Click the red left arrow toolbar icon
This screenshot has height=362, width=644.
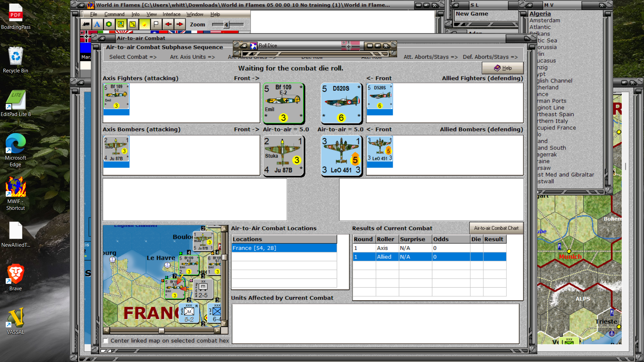tap(168, 24)
